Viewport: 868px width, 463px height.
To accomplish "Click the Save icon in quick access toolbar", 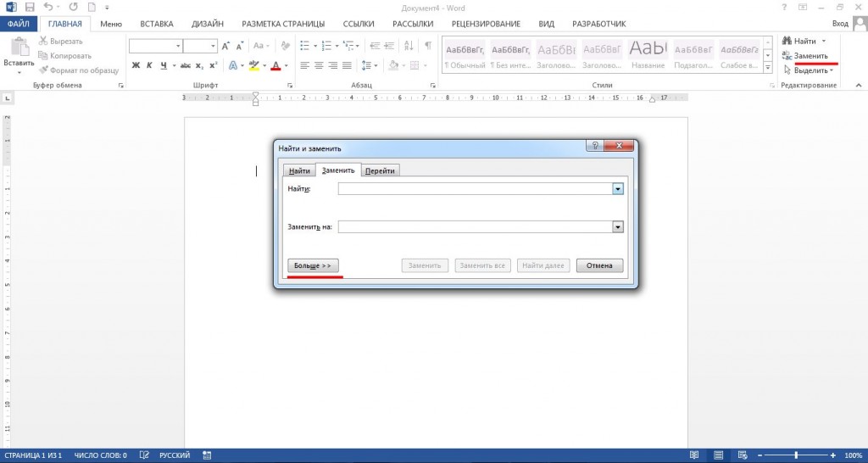I will 28,7.
